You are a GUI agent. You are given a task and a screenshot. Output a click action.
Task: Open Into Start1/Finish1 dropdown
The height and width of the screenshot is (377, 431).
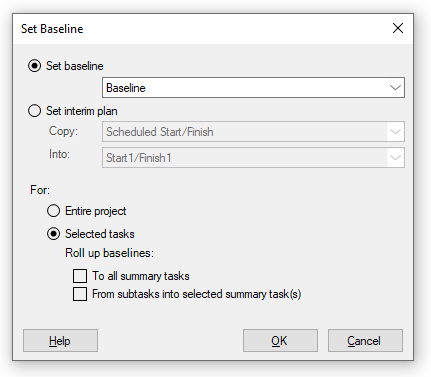point(253,158)
